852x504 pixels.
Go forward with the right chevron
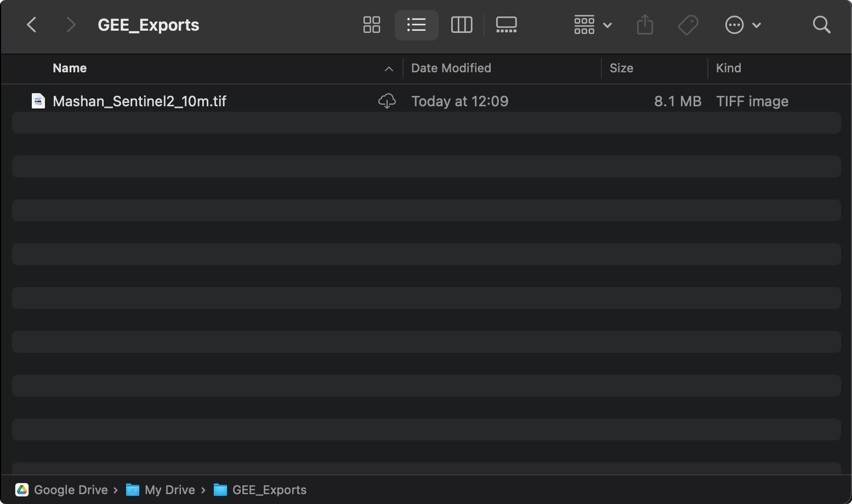pos(71,25)
